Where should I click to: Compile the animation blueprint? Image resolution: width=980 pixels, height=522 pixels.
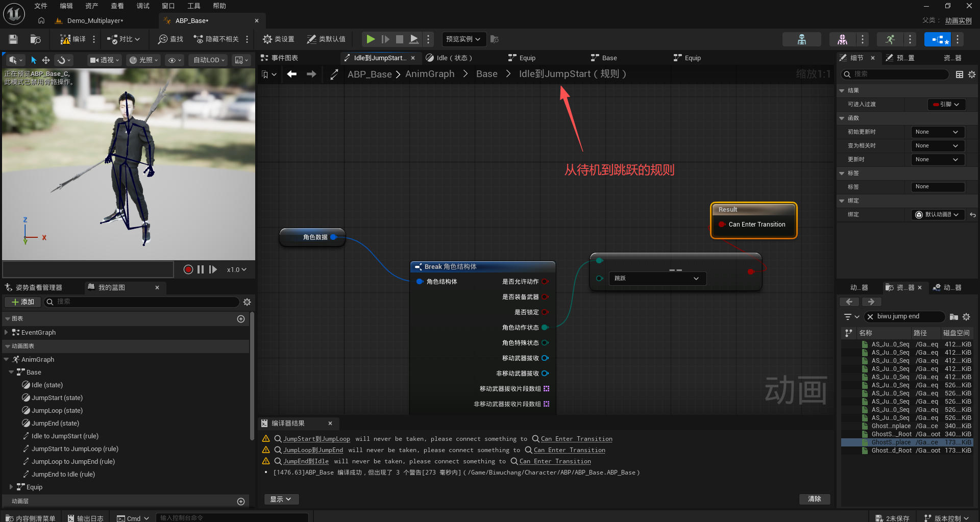click(72, 39)
